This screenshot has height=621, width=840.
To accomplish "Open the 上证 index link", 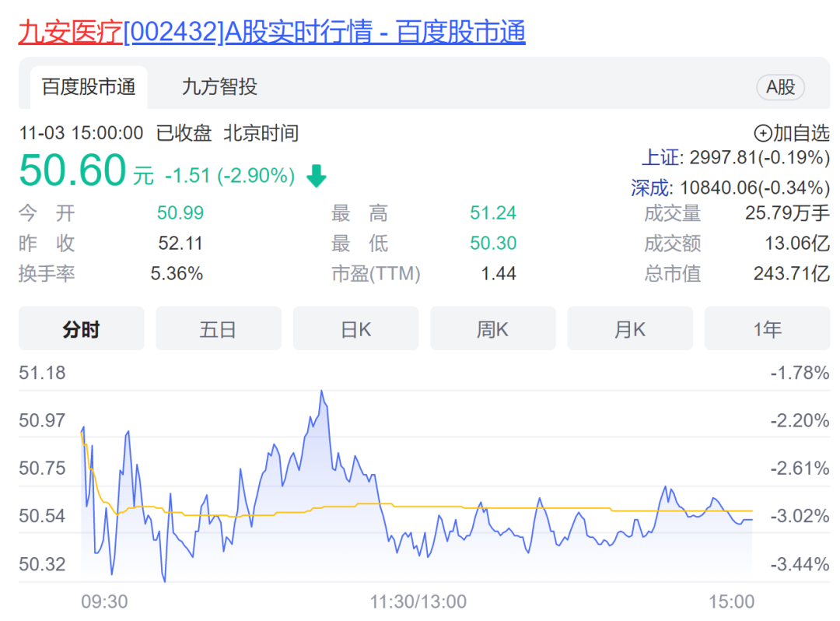I will (662, 157).
